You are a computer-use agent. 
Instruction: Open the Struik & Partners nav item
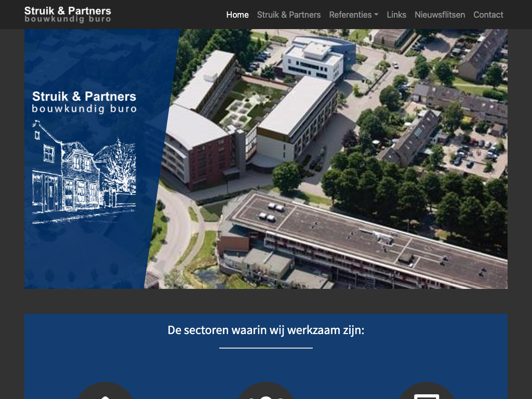click(x=289, y=15)
